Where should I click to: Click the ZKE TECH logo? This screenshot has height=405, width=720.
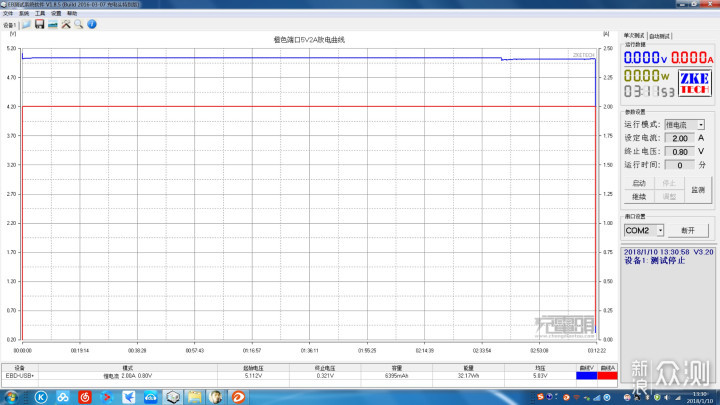[x=694, y=82]
